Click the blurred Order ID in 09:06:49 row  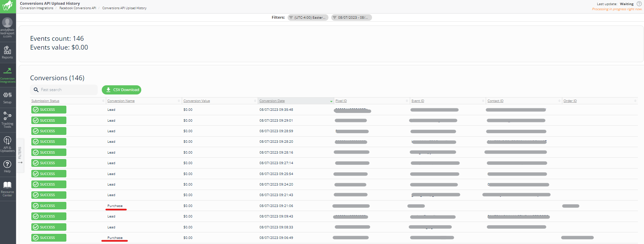point(578,238)
